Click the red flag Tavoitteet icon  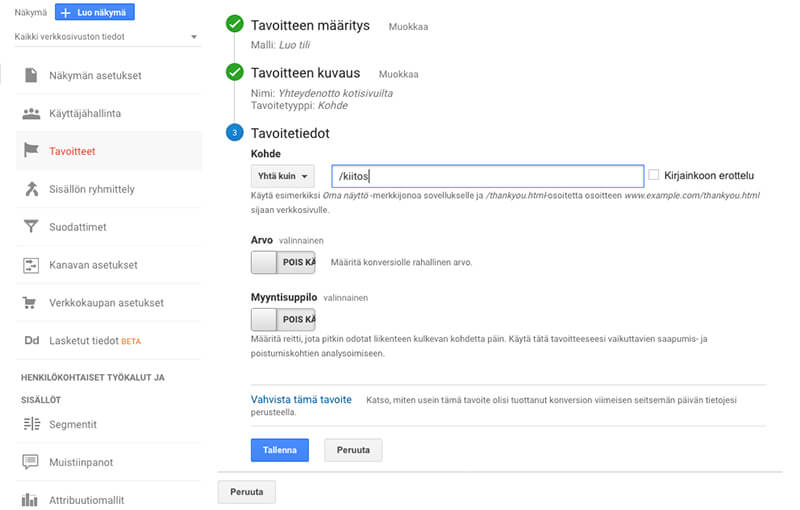tap(31, 151)
